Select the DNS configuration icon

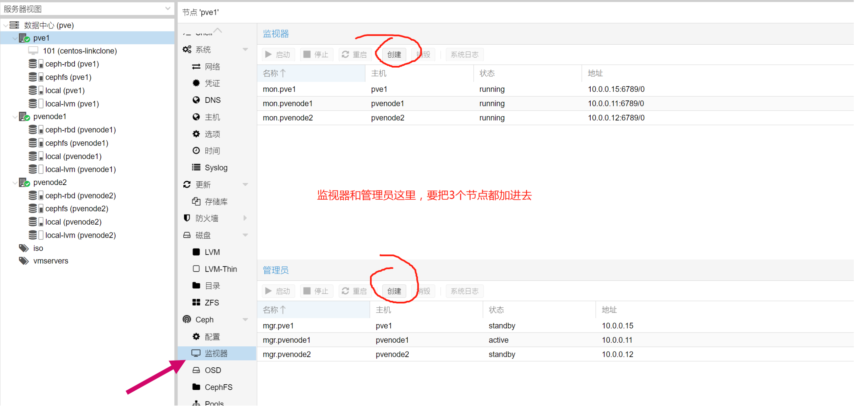point(196,100)
